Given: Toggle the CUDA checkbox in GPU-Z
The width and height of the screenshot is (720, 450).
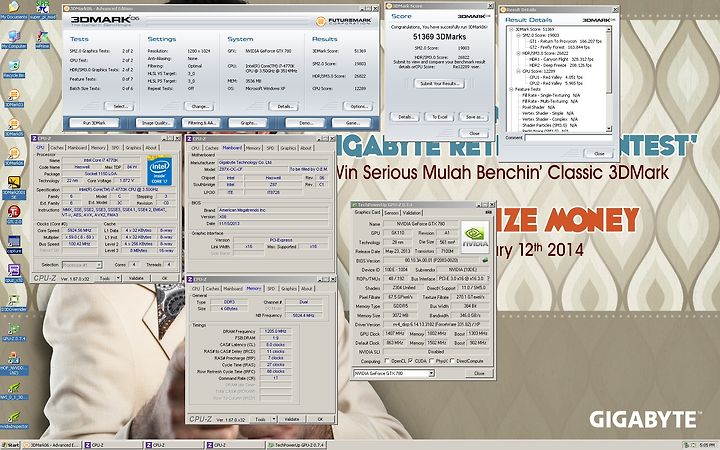Looking at the screenshot, I should point(411,361).
